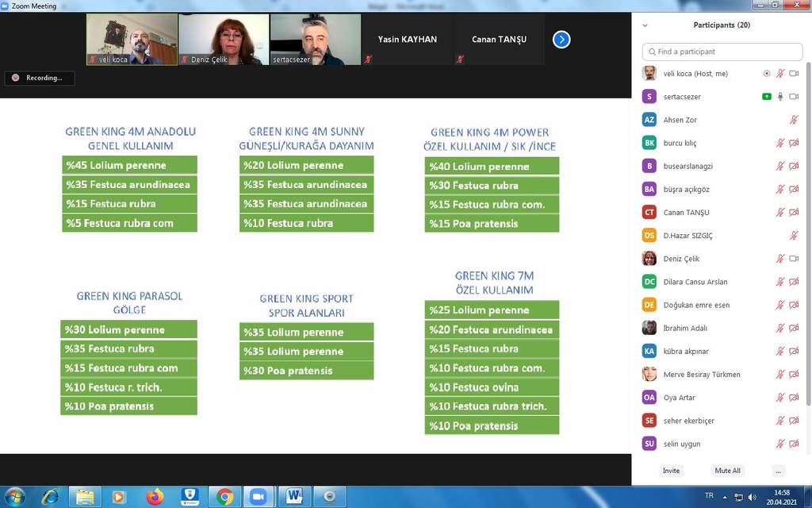Click the '%45 Lolium perenne' row on slide
The width and height of the screenshot is (812, 508).
pyautogui.click(x=129, y=165)
